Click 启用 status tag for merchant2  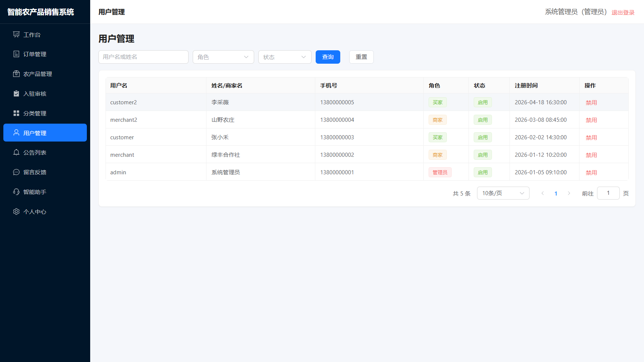click(483, 120)
